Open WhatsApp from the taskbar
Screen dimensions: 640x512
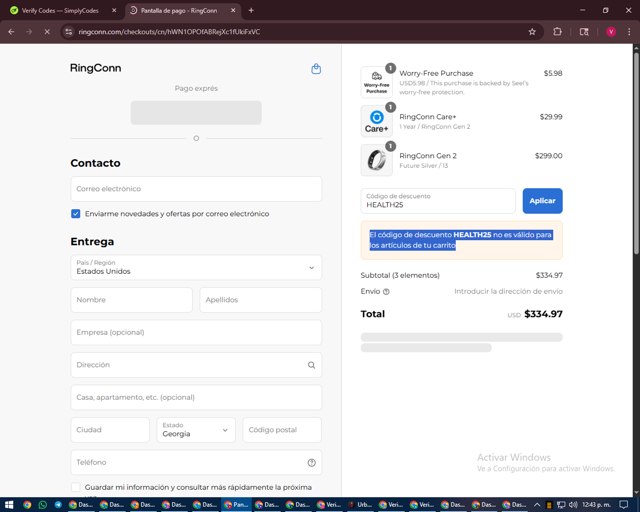[x=42, y=505]
